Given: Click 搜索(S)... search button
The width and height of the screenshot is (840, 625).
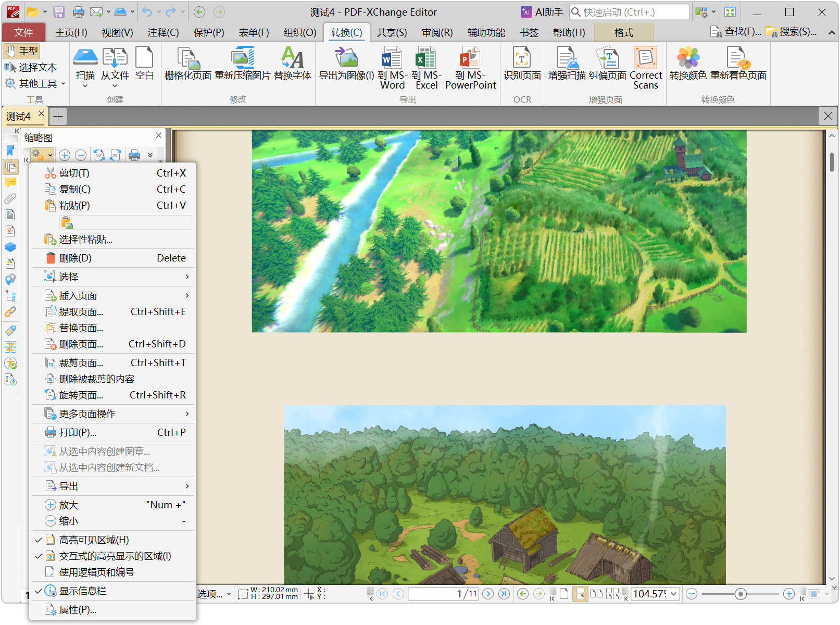Looking at the screenshot, I should [x=791, y=32].
